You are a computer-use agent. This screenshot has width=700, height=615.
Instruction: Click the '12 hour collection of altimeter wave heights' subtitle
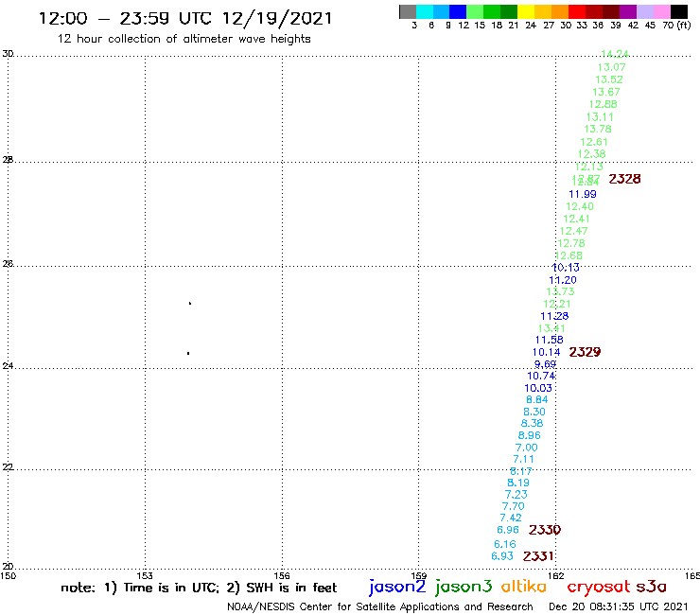coord(184,40)
